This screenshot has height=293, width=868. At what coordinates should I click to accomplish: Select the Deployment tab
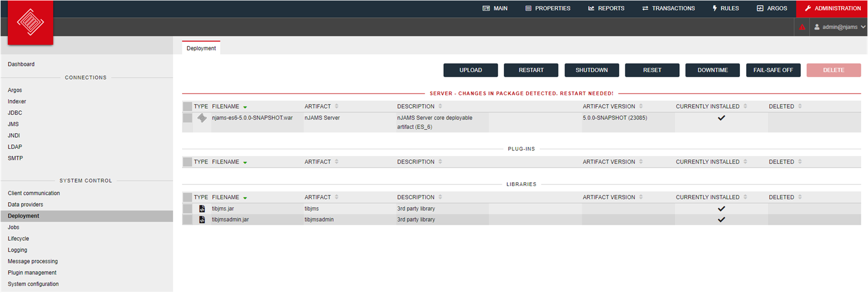(x=201, y=48)
